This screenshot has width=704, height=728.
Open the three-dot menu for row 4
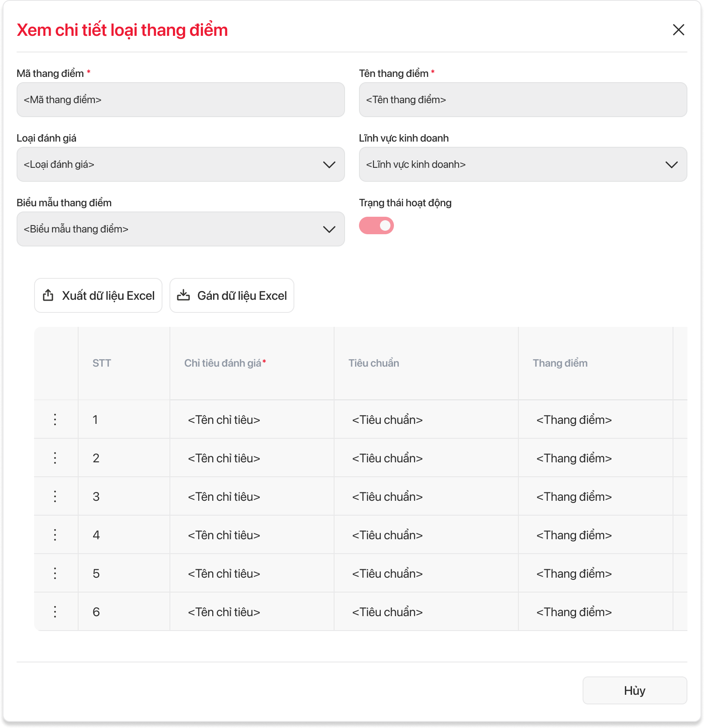(55, 535)
